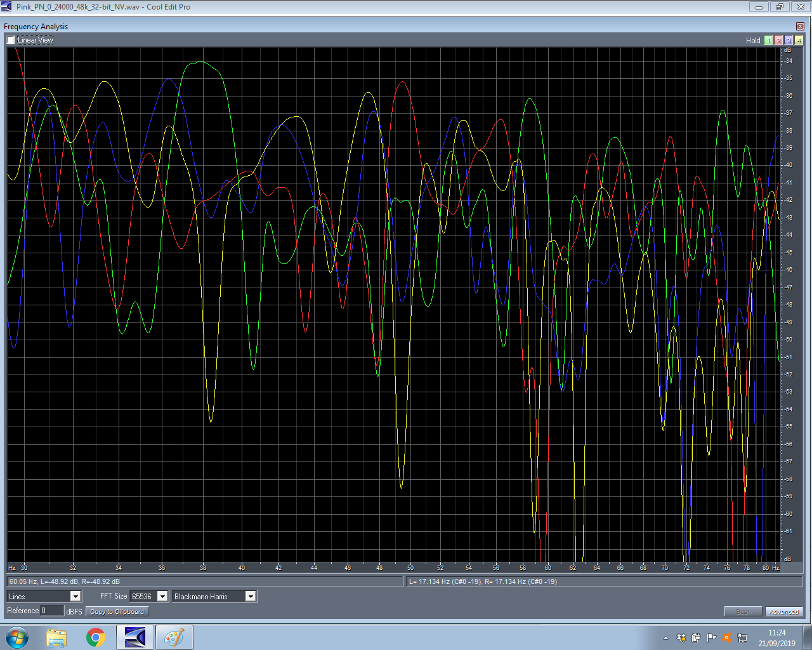812x650 pixels.
Task: Show hidden system tray icons
Action: [x=665, y=638]
